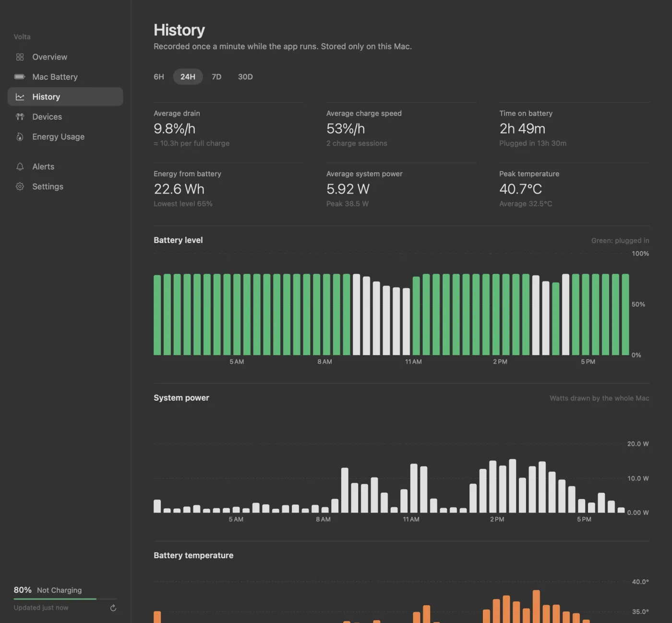Show the Energy Usage page label
The image size is (672, 623).
coord(59,137)
